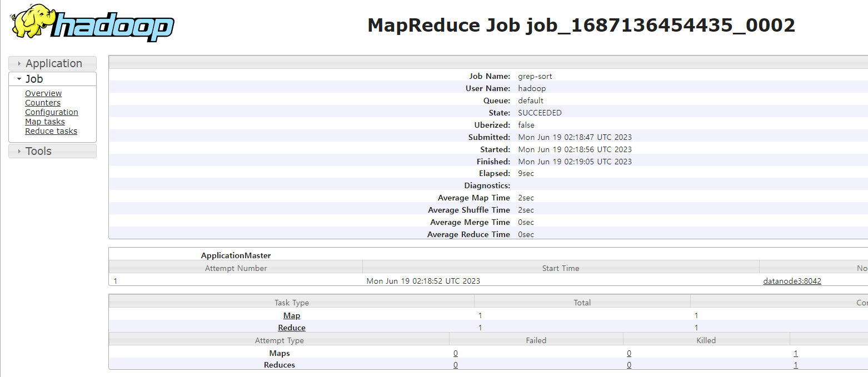Click the Uberized false value
This screenshot has width=868, height=377.
point(526,125)
